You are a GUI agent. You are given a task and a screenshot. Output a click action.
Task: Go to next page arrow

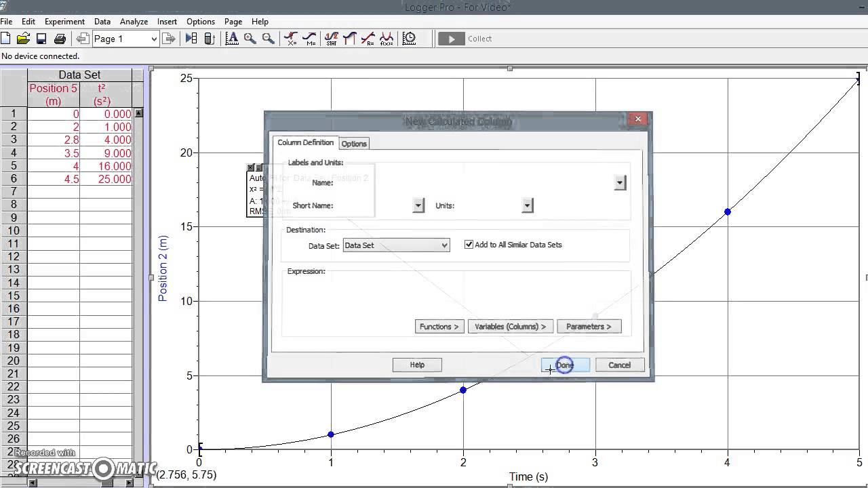169,39
